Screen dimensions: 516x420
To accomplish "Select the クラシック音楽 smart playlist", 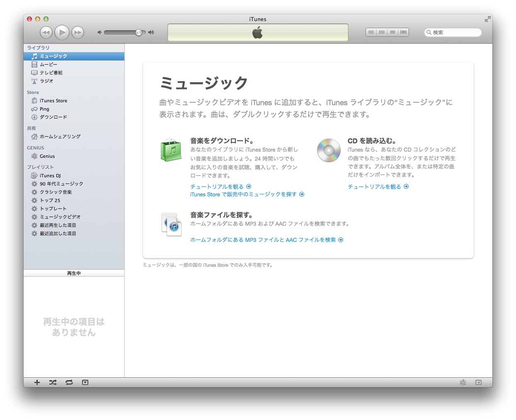I will [x=74, y=192].
